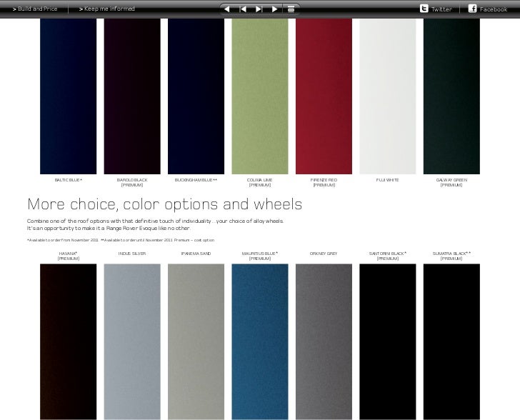Select the Colima Lime color swatch
Image resolution: width=520 pixels, height=420 pixels.
260,96
